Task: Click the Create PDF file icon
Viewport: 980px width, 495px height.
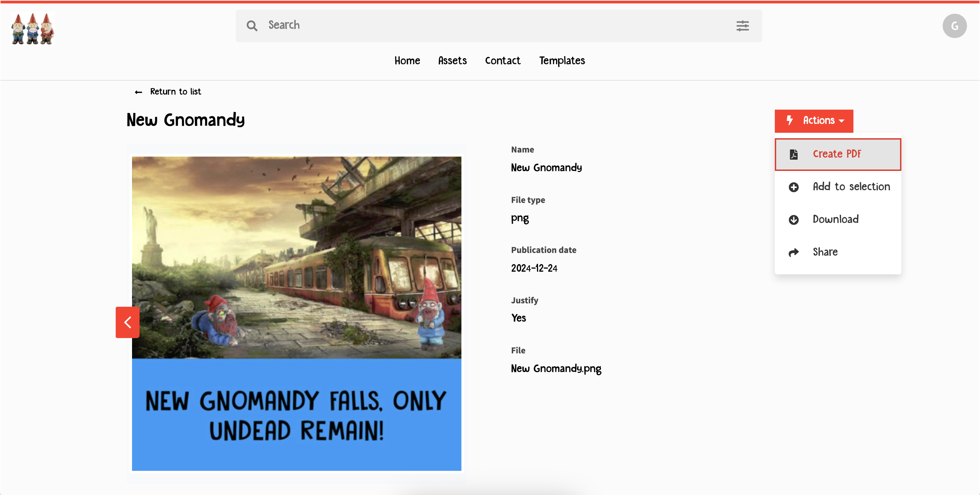Action: 794,154
